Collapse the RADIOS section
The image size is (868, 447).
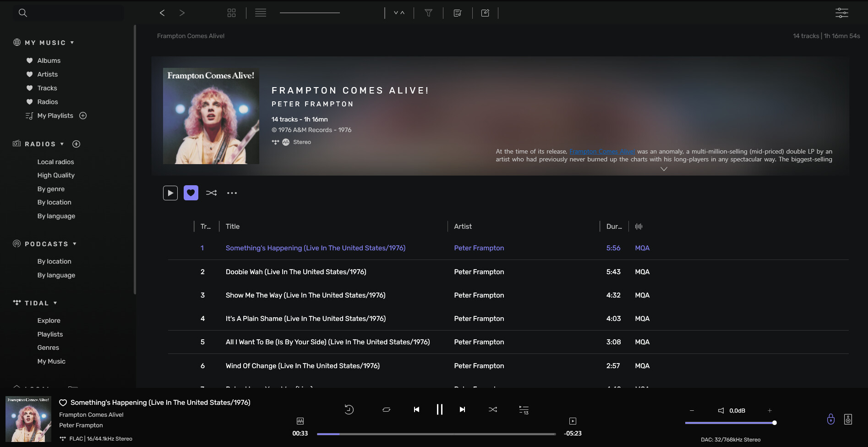click(62, 144)
